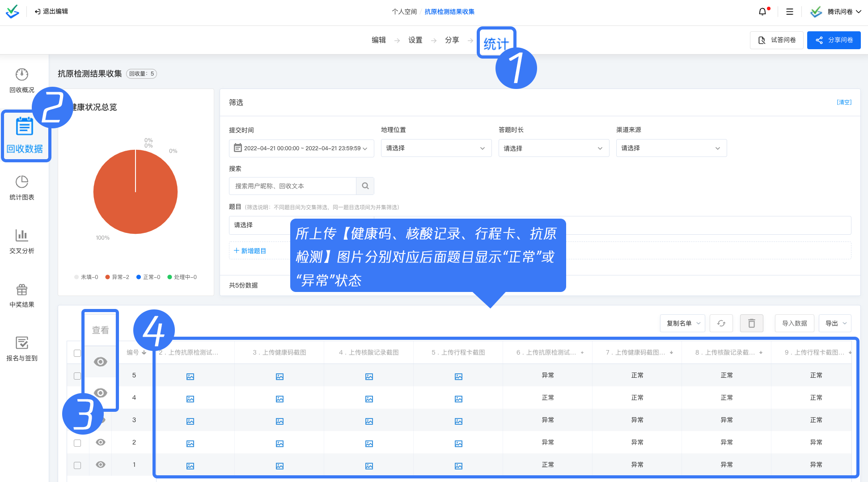Click 退出编辑 exit editing button
The height and width of the screenshot is (482, 868).
click(51, 12)
